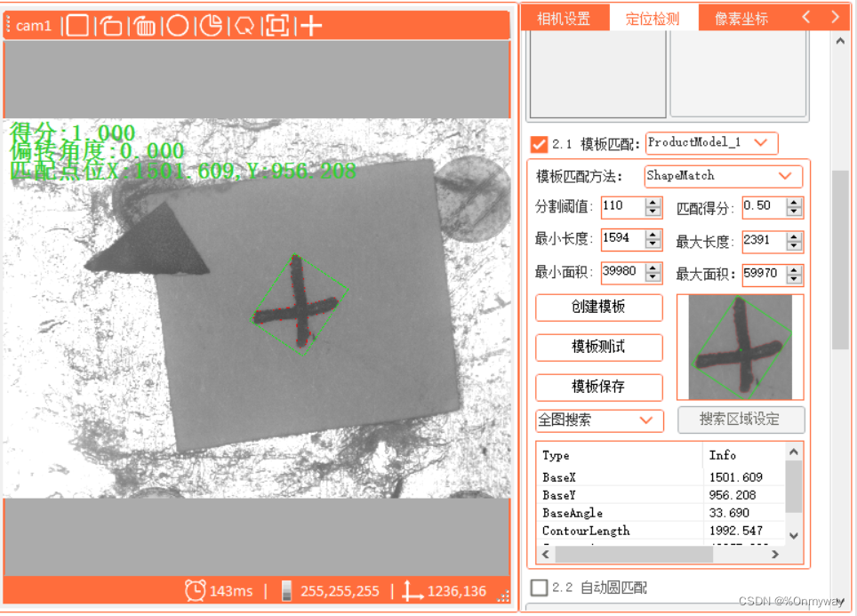The width and height of the screenshot is (857, 616).
Task: Increase 分割阈值 with its up stepper arrow
Action: point(653,202)
